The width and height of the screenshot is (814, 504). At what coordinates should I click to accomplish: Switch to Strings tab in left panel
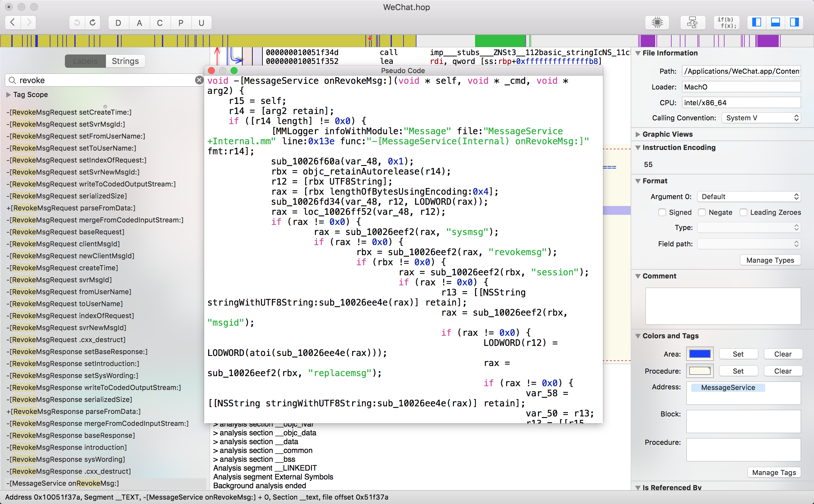(x=126, y=61)
